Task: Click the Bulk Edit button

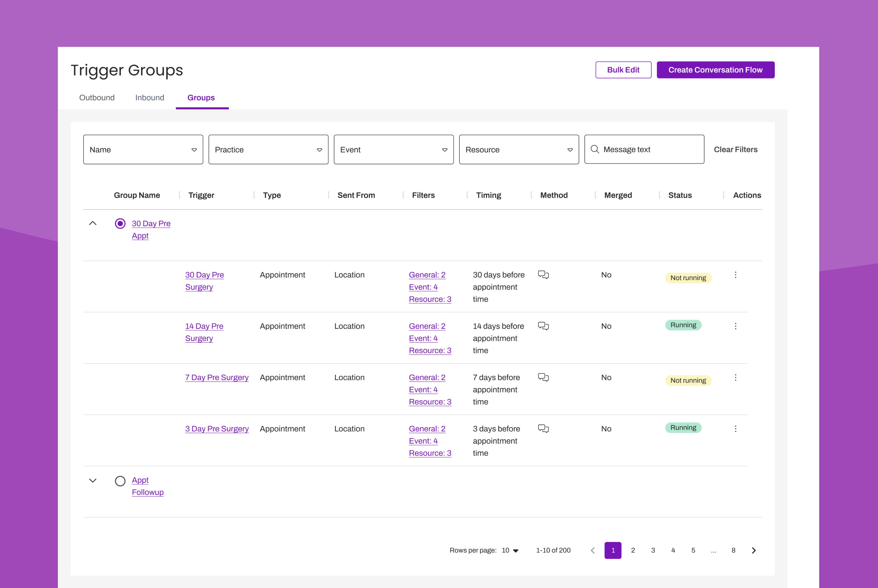Action: 623,70
